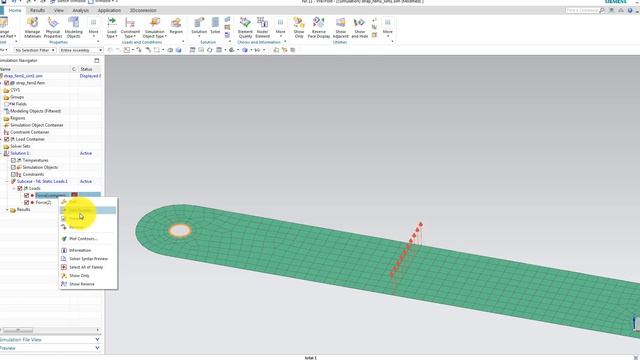Click the Find a Command search field
Image resolution: width=640 pixels, height=360 pixels.
tap(582, 10)
